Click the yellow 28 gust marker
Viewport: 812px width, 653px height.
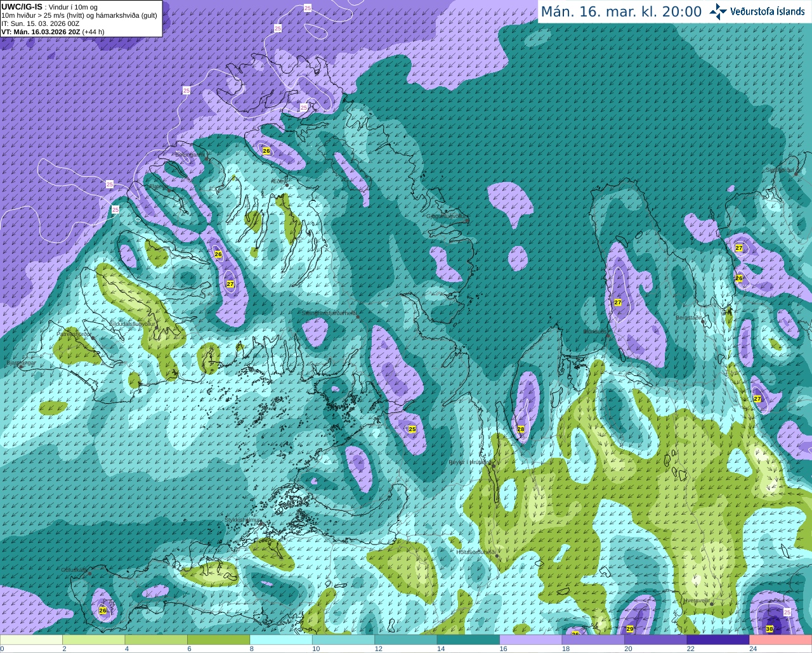pos(521,430)
